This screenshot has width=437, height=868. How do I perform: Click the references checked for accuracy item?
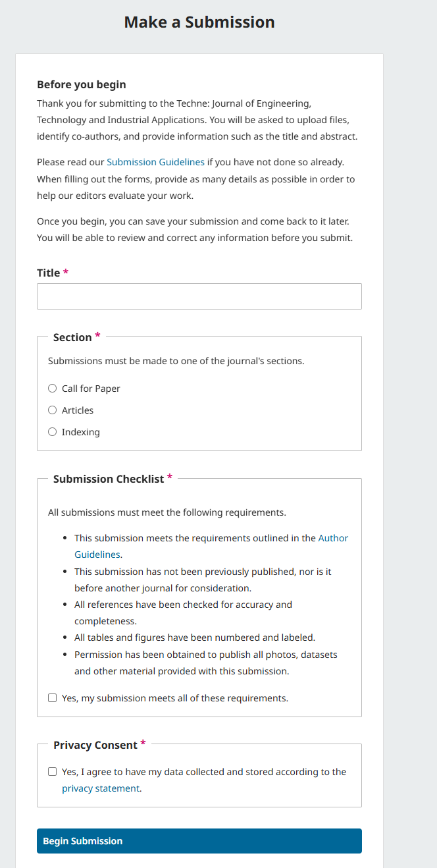pyautogui.click(x=183, y=612)
